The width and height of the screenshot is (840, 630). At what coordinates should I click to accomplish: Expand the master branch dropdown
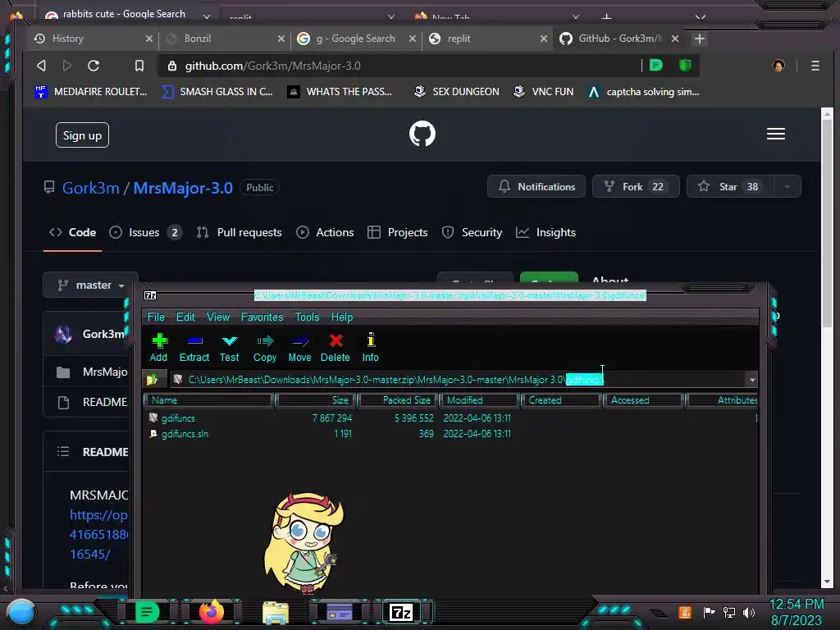point(90,285)
